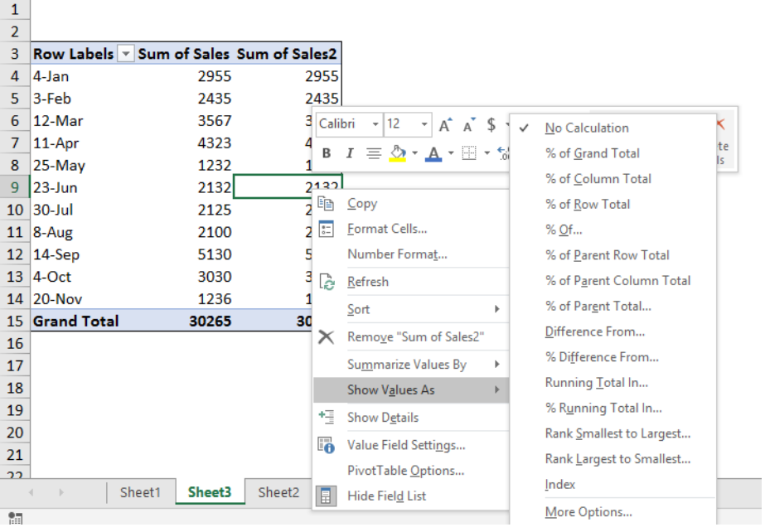Choose Running Total In...
This screenshot has height=532, width=765.
click(612, 383)
